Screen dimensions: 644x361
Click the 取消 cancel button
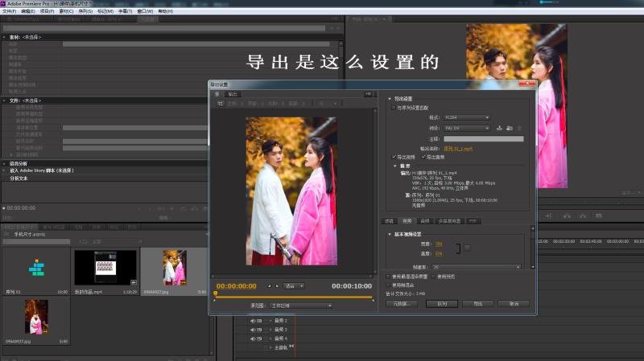pyautogui.click(x=514, y=304)
